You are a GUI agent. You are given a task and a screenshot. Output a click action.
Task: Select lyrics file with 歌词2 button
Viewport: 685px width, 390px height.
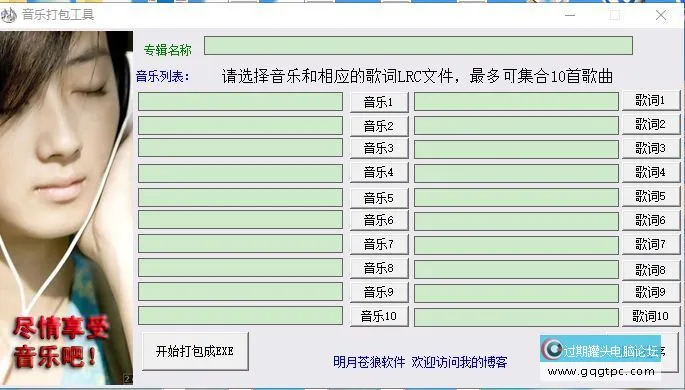tap(651, 124)
